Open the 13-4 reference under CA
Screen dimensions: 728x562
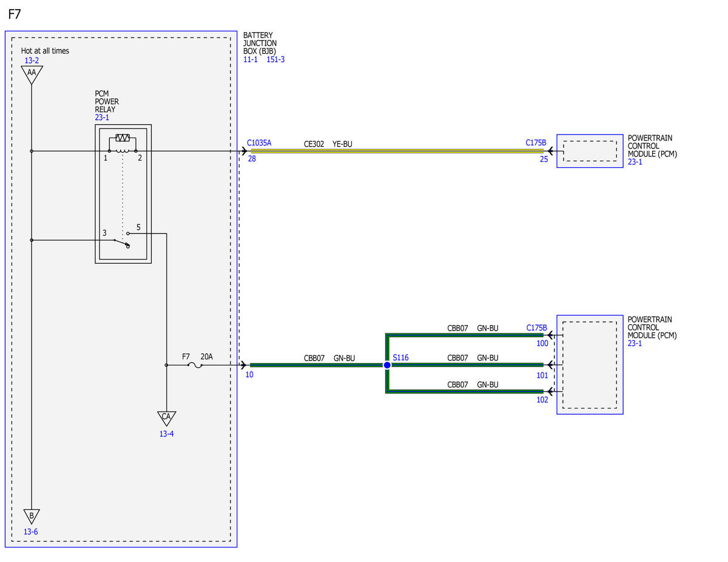[167, 434]
